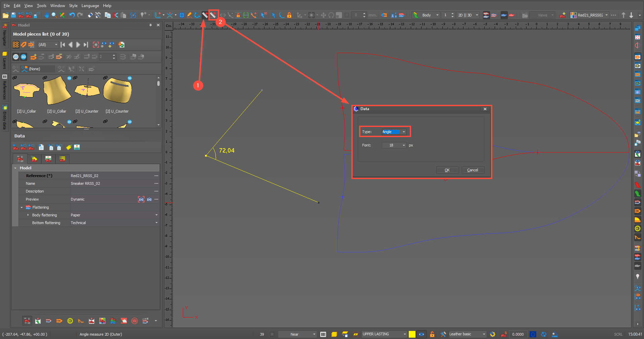Toggle layer visibility eye in status bar
644x339 pixels.
[x=422, y=334]
